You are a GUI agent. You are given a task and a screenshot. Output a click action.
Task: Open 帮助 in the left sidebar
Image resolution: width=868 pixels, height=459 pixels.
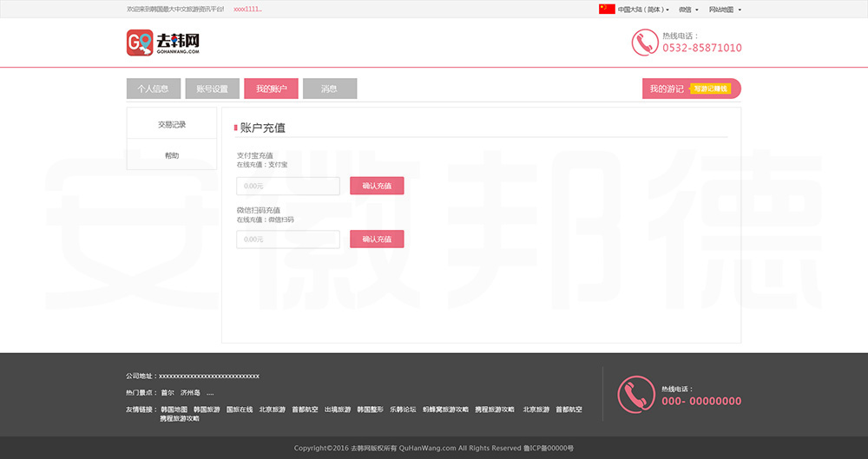coord(172,155)
